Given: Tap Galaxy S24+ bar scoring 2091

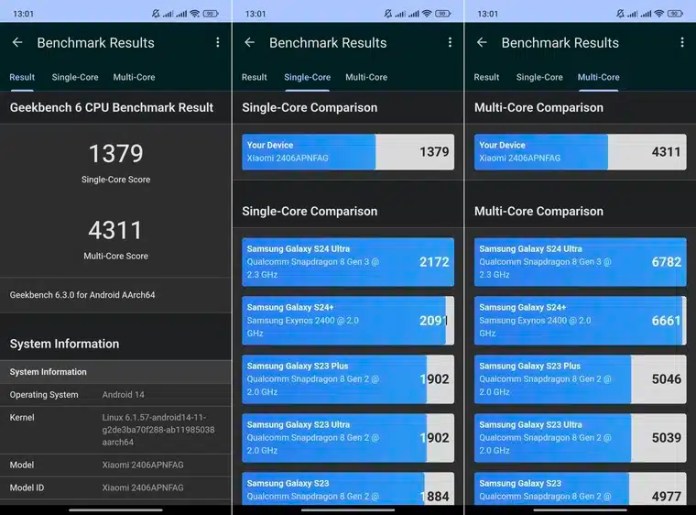Looking at the screenshot, I should click(348, 321).
